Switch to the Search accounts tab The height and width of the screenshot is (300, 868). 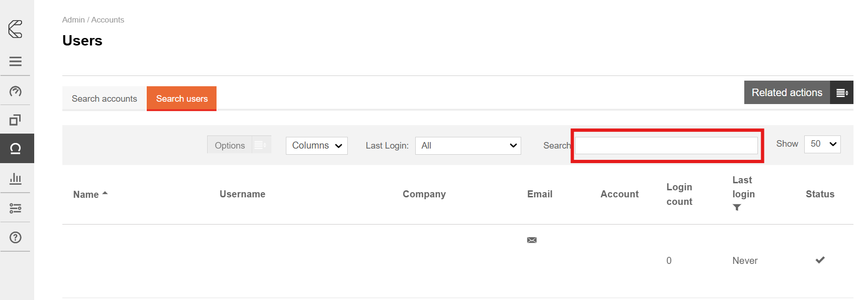104,99
